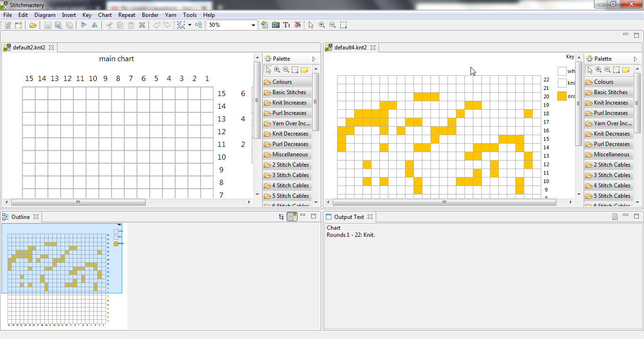Image resolution: width=644 pixels, height=339 pixels.
Task: Click the page icon in Output Text panel
Action: 615,217
